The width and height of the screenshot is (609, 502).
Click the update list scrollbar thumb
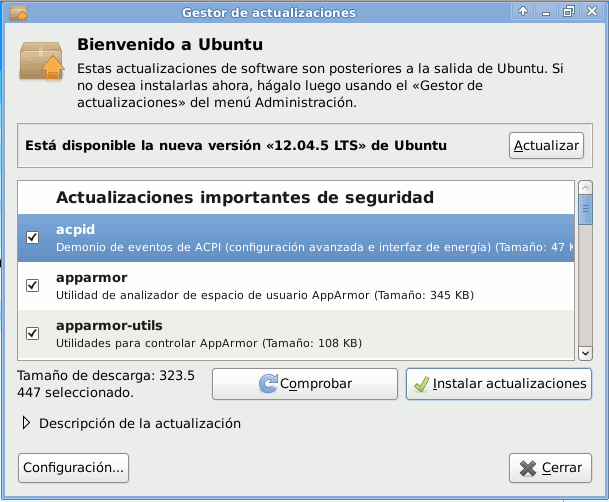585,209
